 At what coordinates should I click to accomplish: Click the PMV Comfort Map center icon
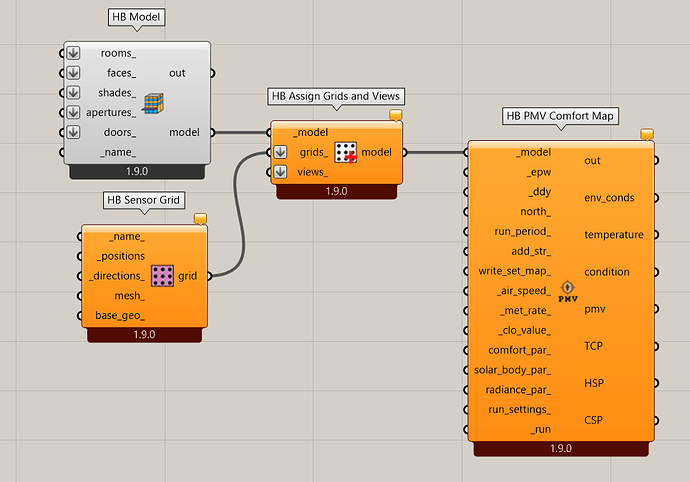pyautogui.click(x=567, y=291)
